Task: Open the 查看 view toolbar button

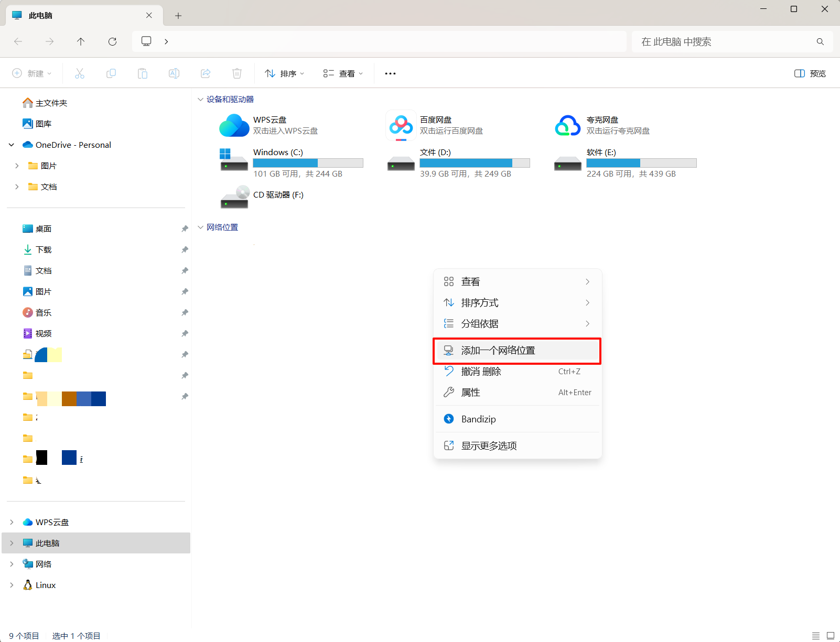Action: point(343,74)
